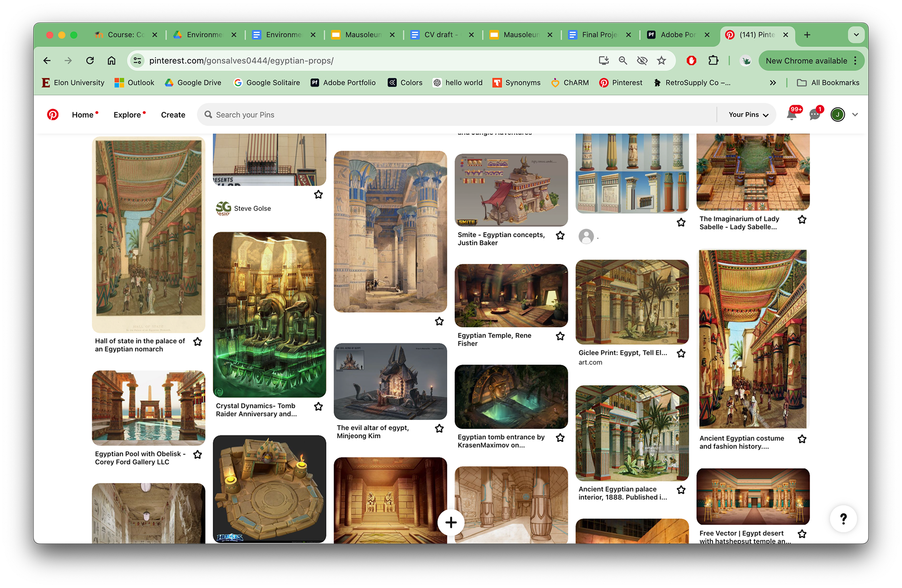Star the Crystal Dynamics Tomb Raider pin

pyautogui.click(x=319, y=407)
